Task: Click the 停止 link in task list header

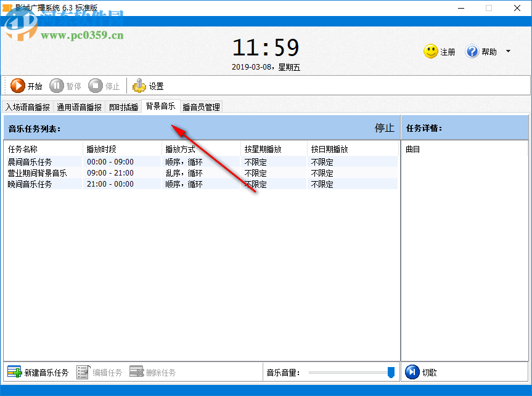Action: pos(384,128)
